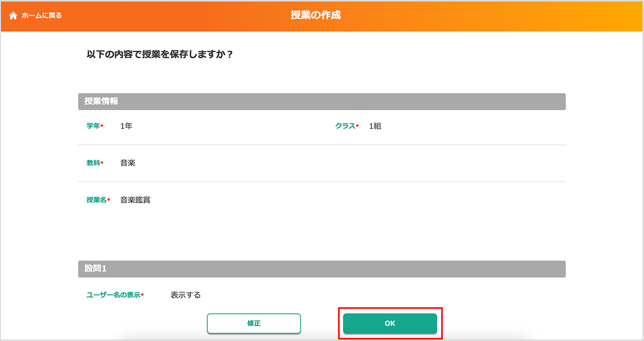Click the 修正 button
Viewport: 644px width, 341px height.
click(254, 323)
